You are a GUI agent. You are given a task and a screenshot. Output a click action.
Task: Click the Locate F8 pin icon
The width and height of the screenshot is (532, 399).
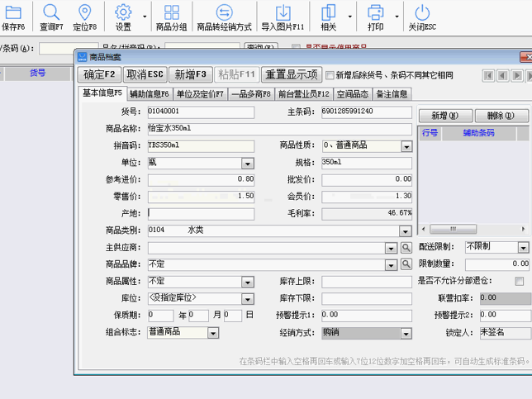(x=84, y=12)
